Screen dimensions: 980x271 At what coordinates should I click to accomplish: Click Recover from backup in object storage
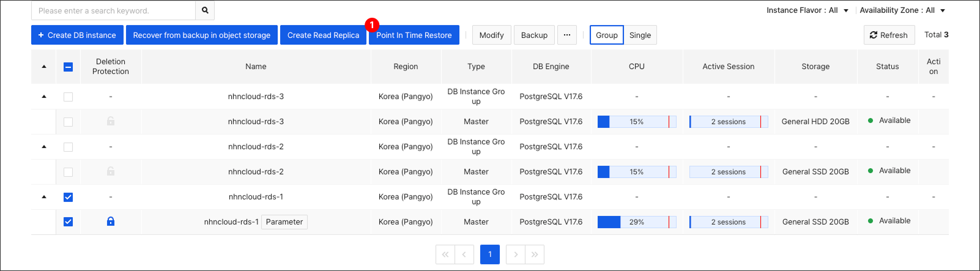(202, 35)
